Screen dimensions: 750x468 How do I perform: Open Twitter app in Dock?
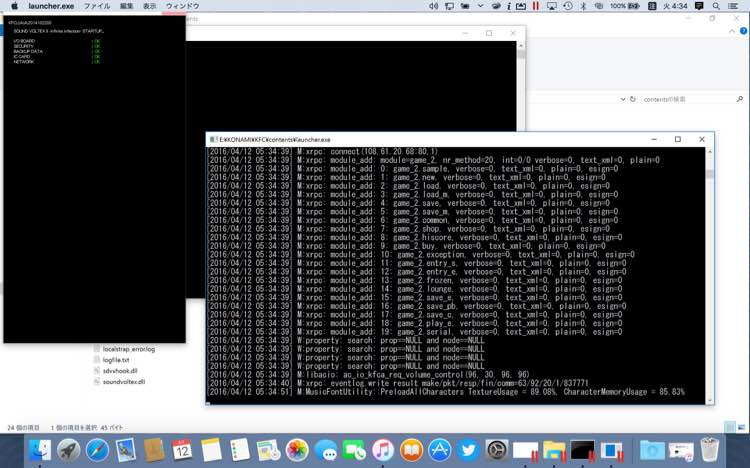[468, 450]
